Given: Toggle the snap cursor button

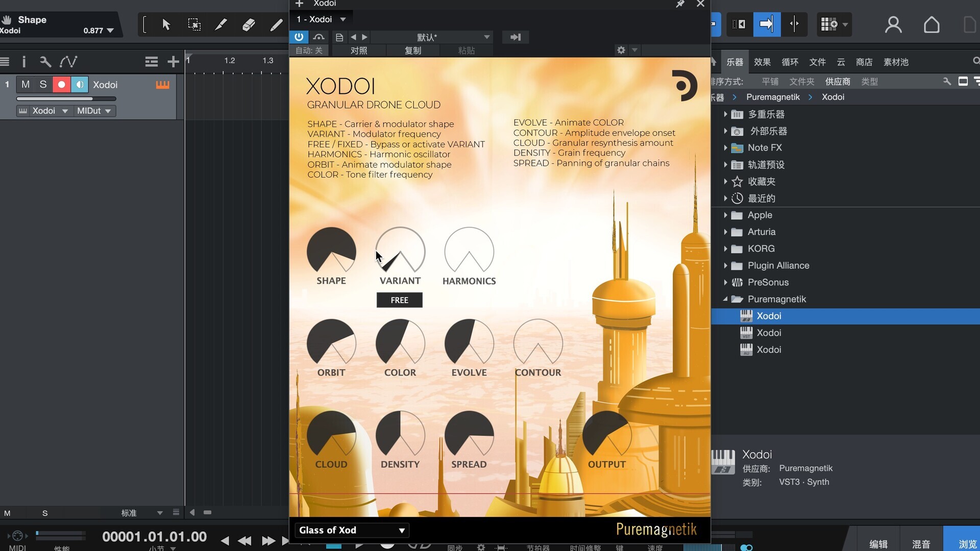Looking at the screenshot, I should (x=794, y=24).
